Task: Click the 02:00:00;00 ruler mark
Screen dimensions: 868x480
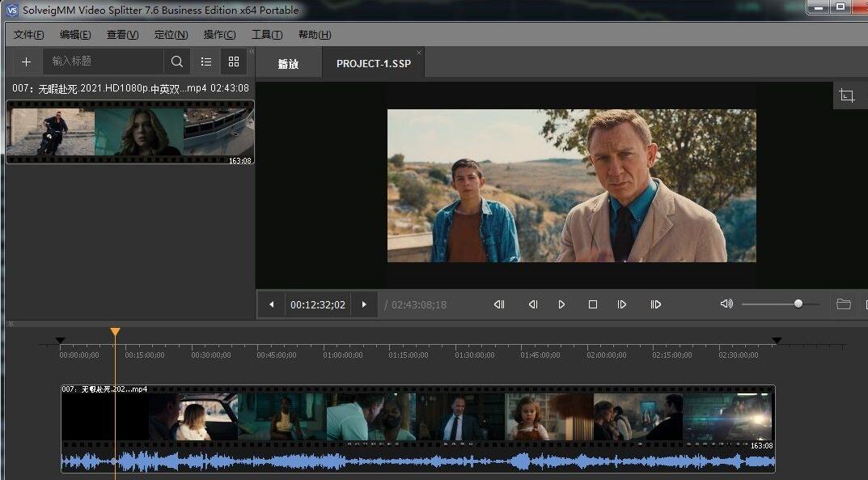Action: [x=606, y=355]
